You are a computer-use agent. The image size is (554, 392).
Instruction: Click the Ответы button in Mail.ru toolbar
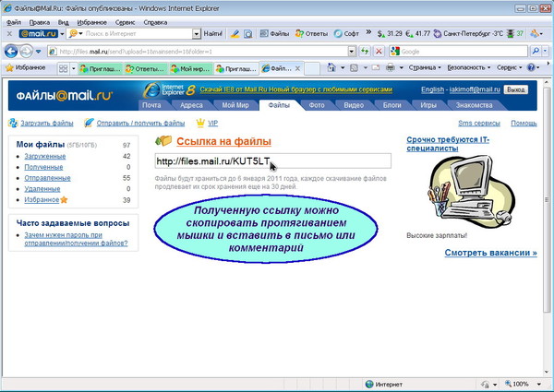[x=312, y=34]
